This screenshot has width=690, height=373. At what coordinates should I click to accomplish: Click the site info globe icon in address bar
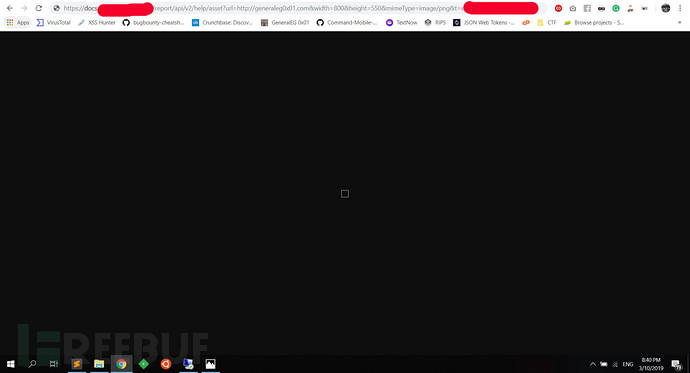pyautogui.click(x=56, y=8)
